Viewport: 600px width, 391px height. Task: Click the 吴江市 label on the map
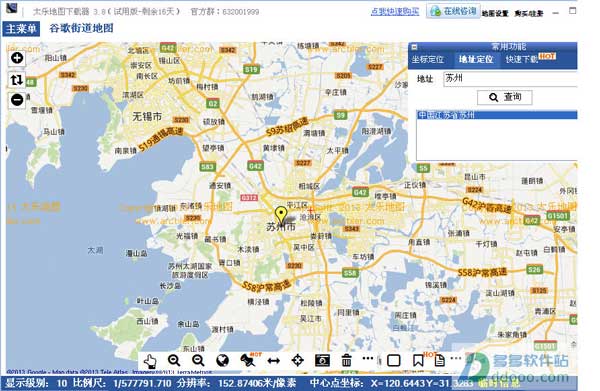tap(310, 318)
